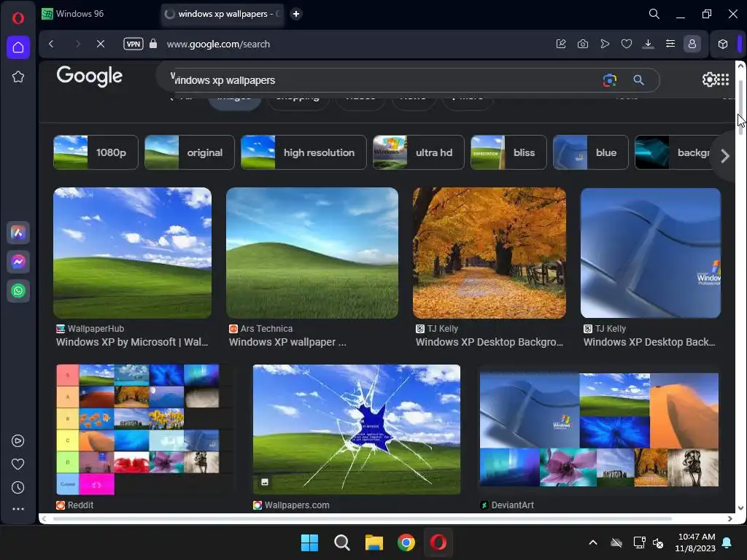Open WallpaperHub Bliss wallpaper image
The image size is (747, 560).
point(133,253)
